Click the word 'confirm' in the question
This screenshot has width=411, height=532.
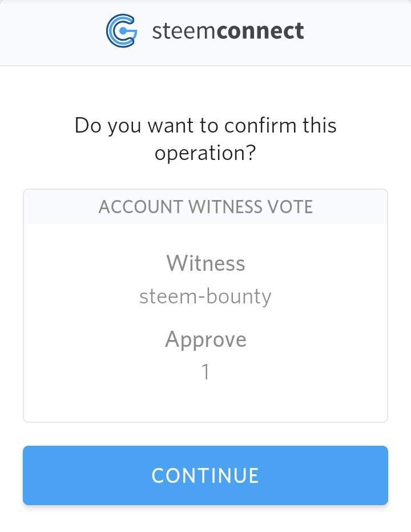[260, 126]
